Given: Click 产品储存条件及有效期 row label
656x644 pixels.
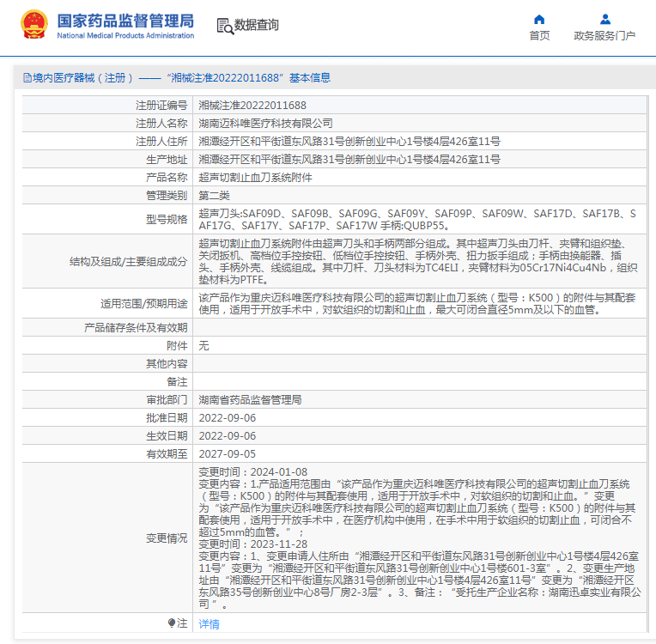Looking at the screenshot, I should tap(136, 328).
